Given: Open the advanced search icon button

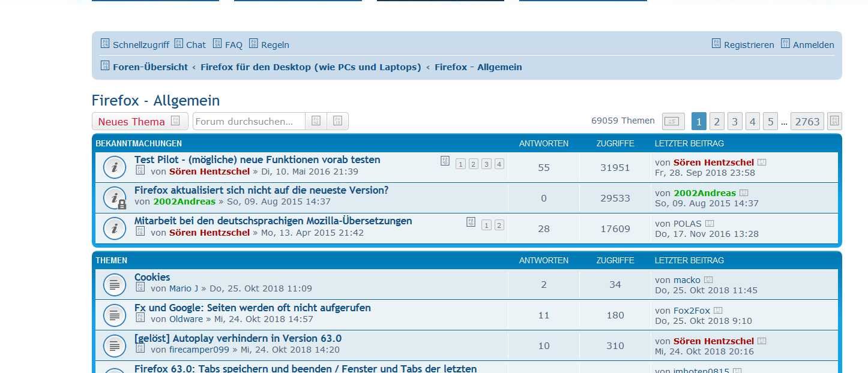Looking at the screenshot, I should point(338,121).
